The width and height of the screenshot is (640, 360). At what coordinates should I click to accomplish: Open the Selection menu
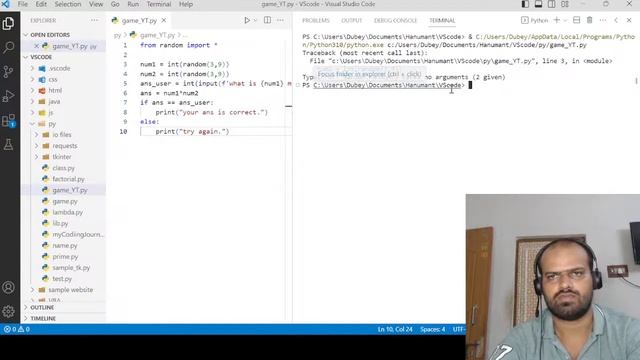pyautogui.click(x=68, y=4)
